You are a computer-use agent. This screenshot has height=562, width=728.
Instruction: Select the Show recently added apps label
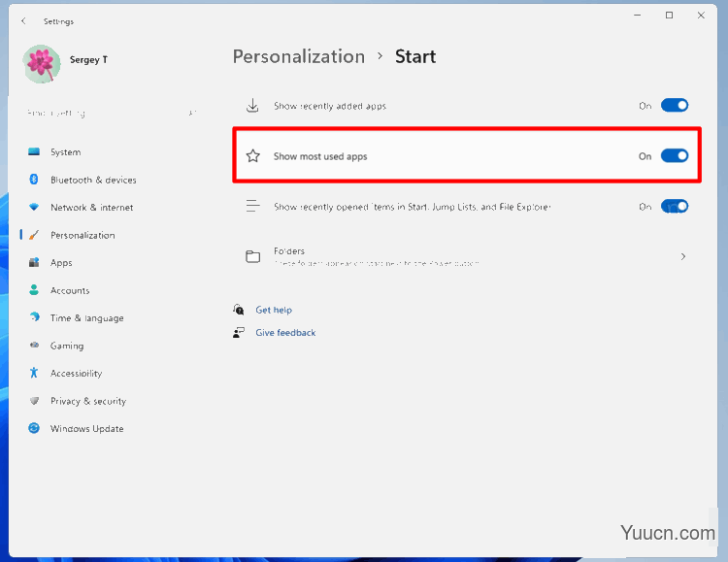pyautogui.click(x=330, y=106)
